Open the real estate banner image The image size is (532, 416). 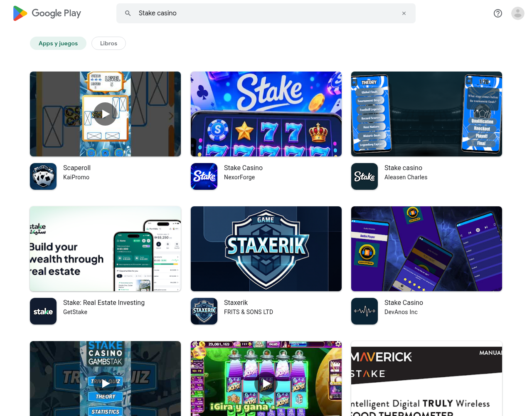[x=105, y=249]
